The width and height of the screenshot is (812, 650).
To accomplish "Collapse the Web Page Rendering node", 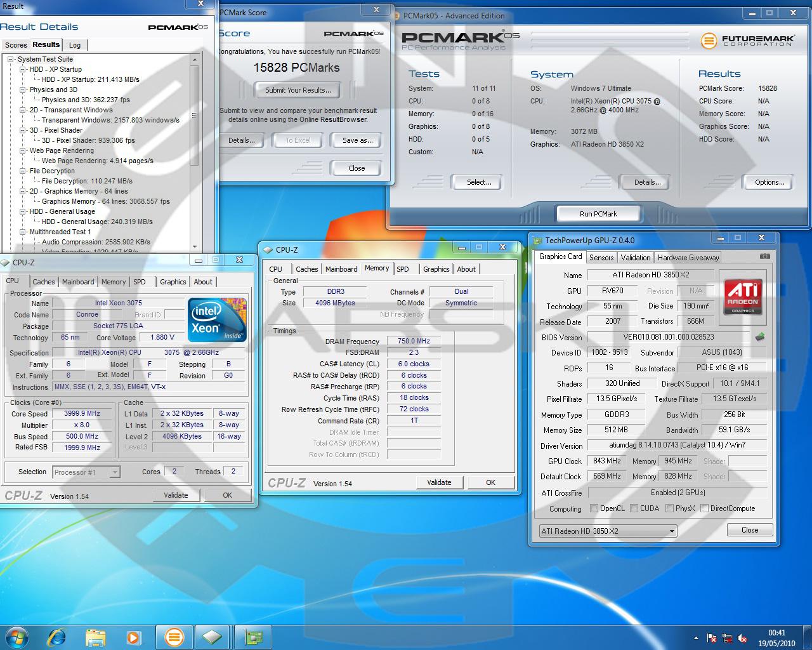I will click(x=23, y=150).
